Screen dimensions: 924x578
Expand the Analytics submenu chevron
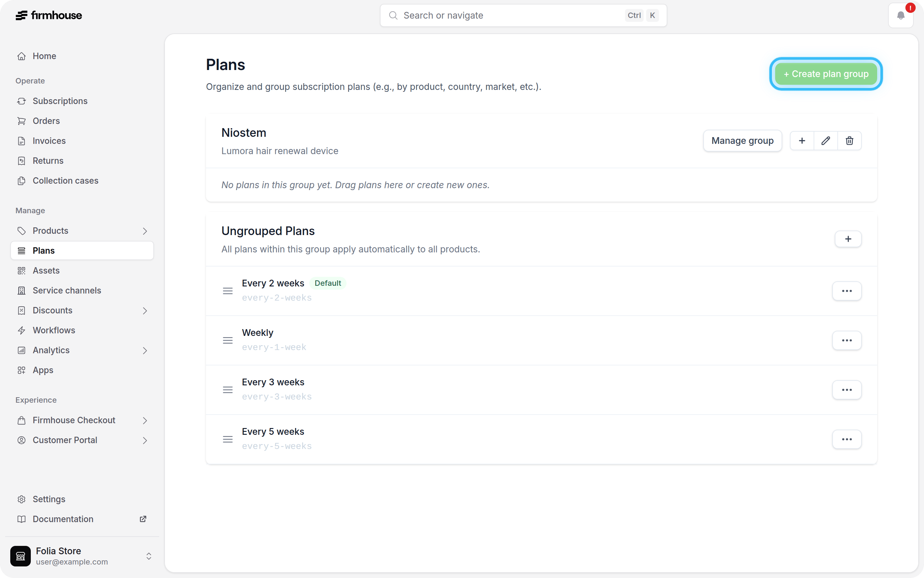coord(145,351)
